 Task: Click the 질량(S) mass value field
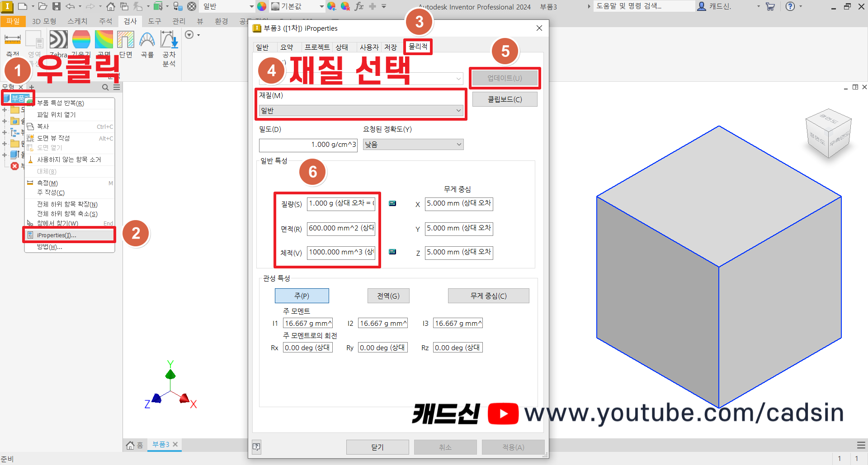(x=341, y=204)
